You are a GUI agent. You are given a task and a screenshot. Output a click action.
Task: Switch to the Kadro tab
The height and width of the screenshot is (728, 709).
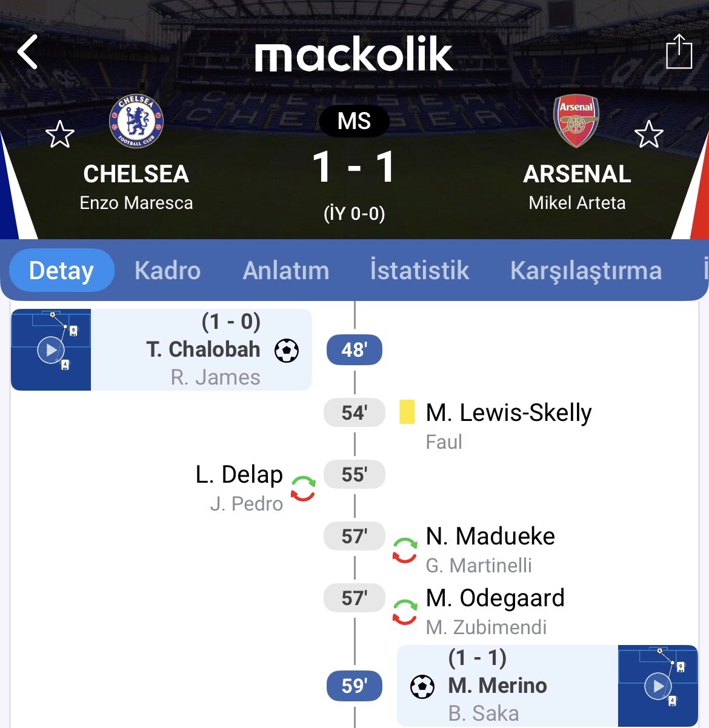coord(167,271)
